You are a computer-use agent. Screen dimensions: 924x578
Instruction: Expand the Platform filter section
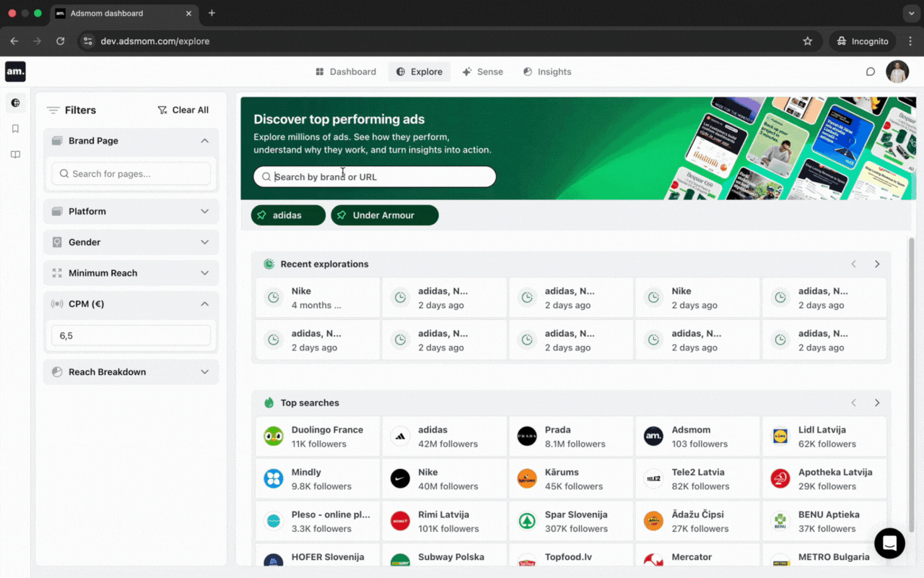pyautogui.click(x=131, y=211)
